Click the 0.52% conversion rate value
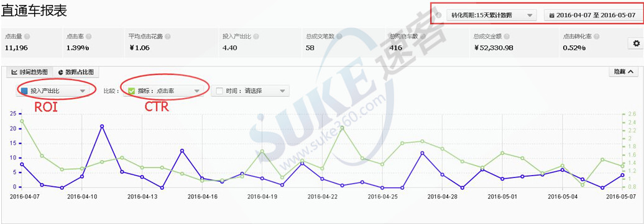Viewport: 644px width, 224px height. pyautogui.click(x=574, y=48)
